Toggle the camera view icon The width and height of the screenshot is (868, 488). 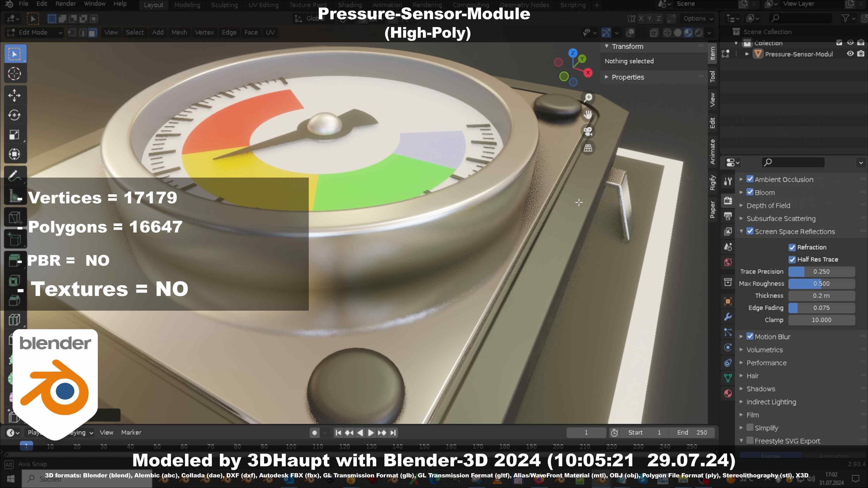(588, 131)
